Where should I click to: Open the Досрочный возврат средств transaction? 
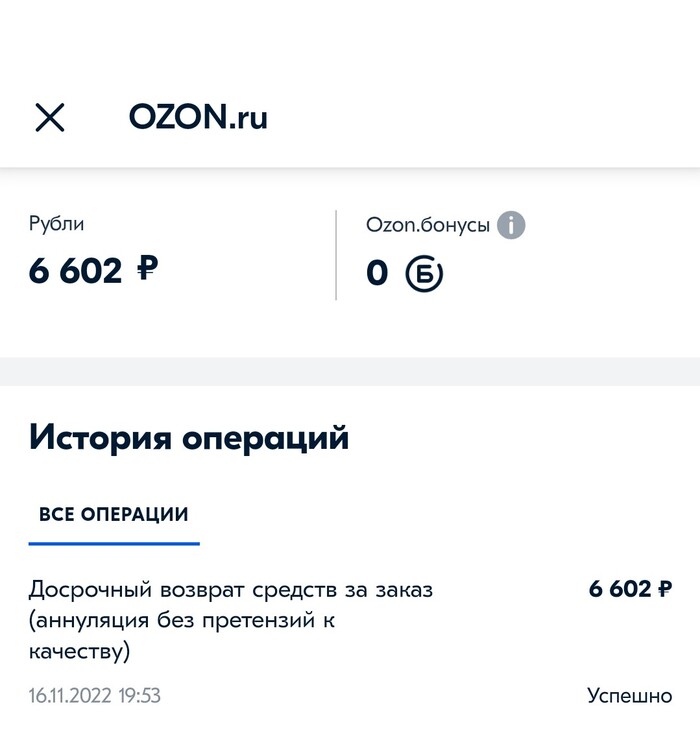[x=230, y=590]
